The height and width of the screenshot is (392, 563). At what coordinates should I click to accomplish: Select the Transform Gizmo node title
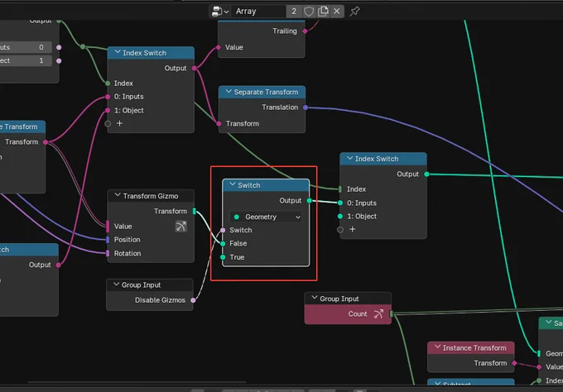[x=151, y=196]
